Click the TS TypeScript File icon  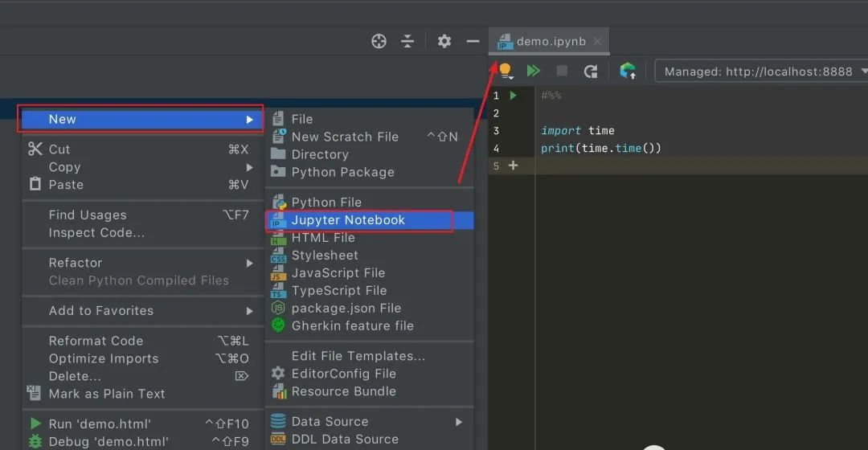[x=278, y=291]
